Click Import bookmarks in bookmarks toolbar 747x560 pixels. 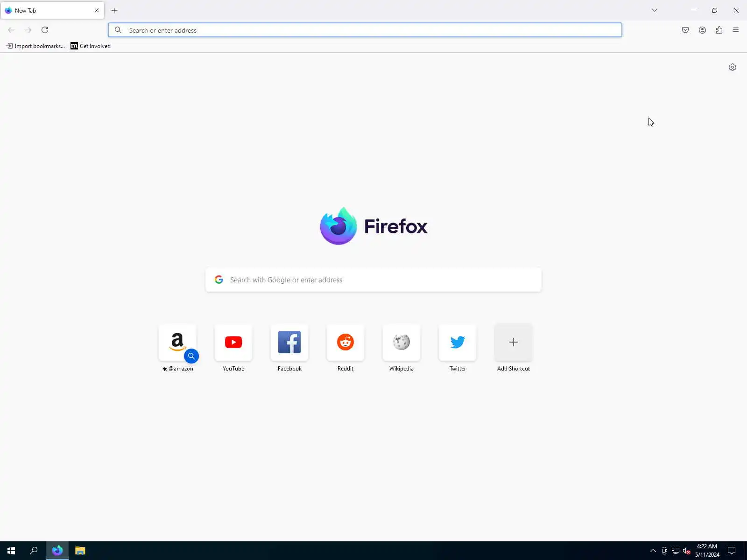[x=35, y=46]
